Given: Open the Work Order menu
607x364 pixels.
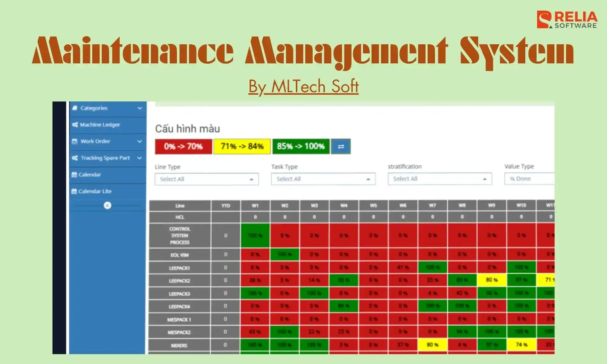Looking at the screenshot, I should (x=108, y=141).
